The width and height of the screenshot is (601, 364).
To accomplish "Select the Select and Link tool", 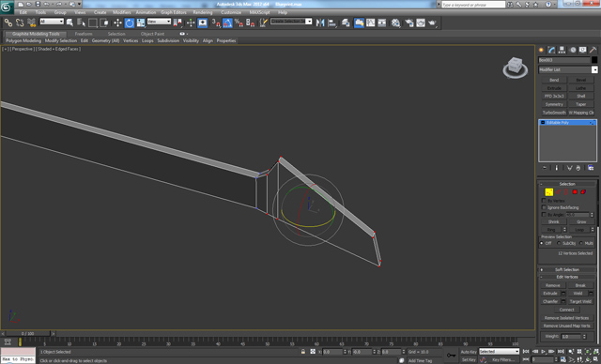I will [x=8, y=23].
